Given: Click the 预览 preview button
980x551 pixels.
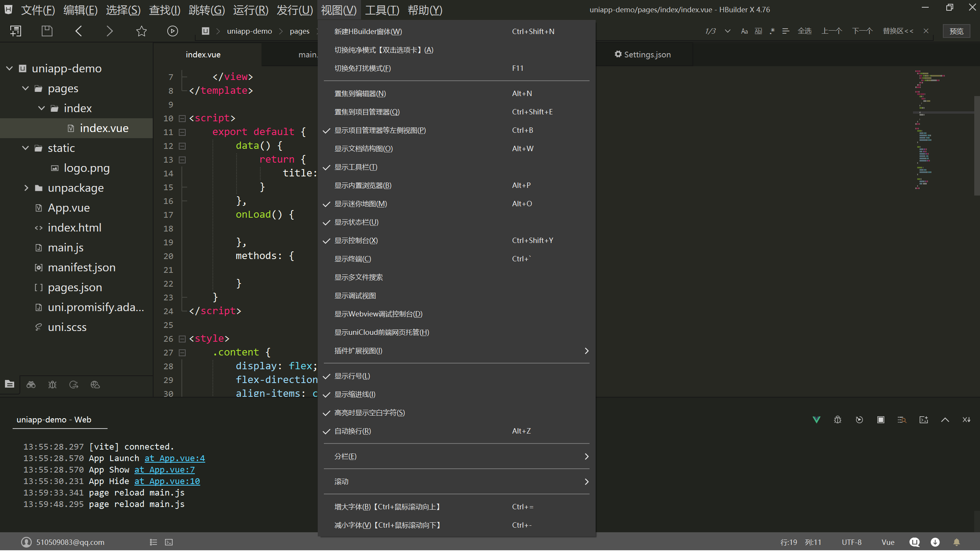Looking at the screenshot, I should point(956,31).
